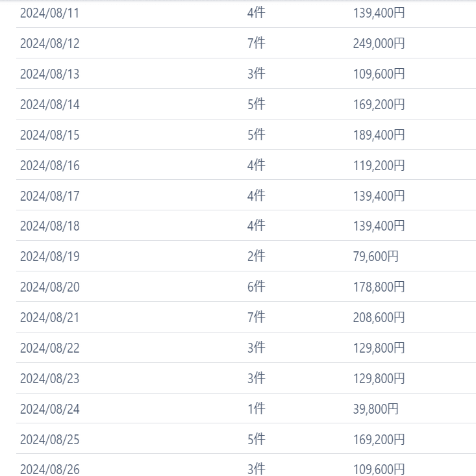
Task: Click the 2024/08/24 date cell
Action: (49, 409)
